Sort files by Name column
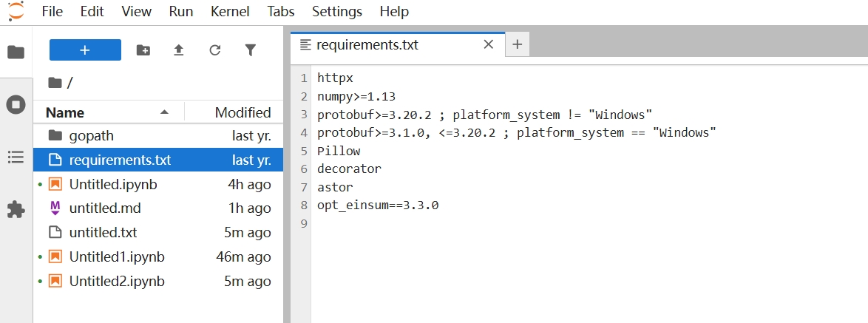This screenshot has height=323, width=868. click(65, 112)
